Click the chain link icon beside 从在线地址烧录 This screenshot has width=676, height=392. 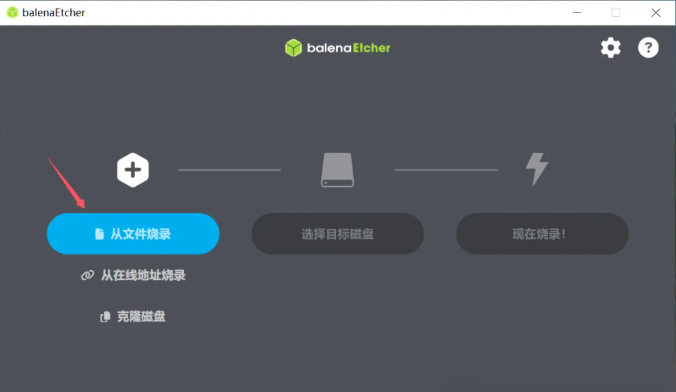click(88, 275)
